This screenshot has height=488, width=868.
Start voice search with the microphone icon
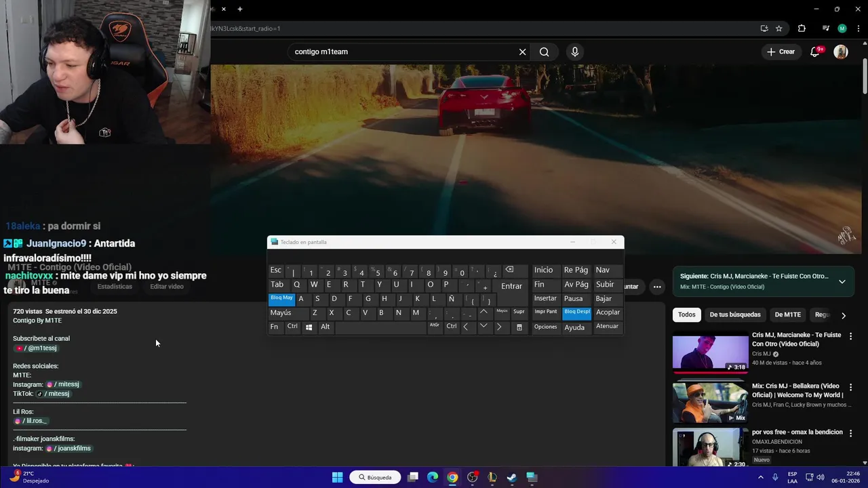pos(575,52)
